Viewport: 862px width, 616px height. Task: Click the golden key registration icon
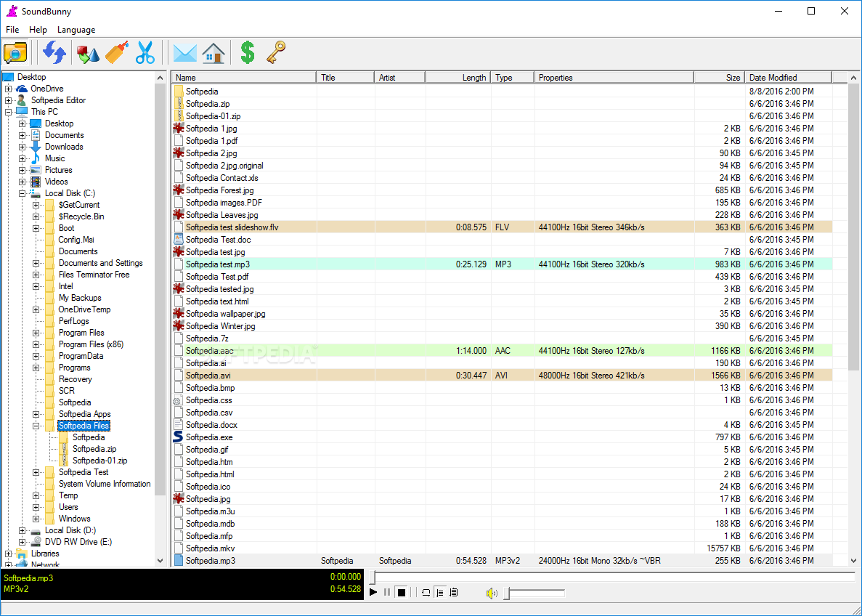(277, 53)
